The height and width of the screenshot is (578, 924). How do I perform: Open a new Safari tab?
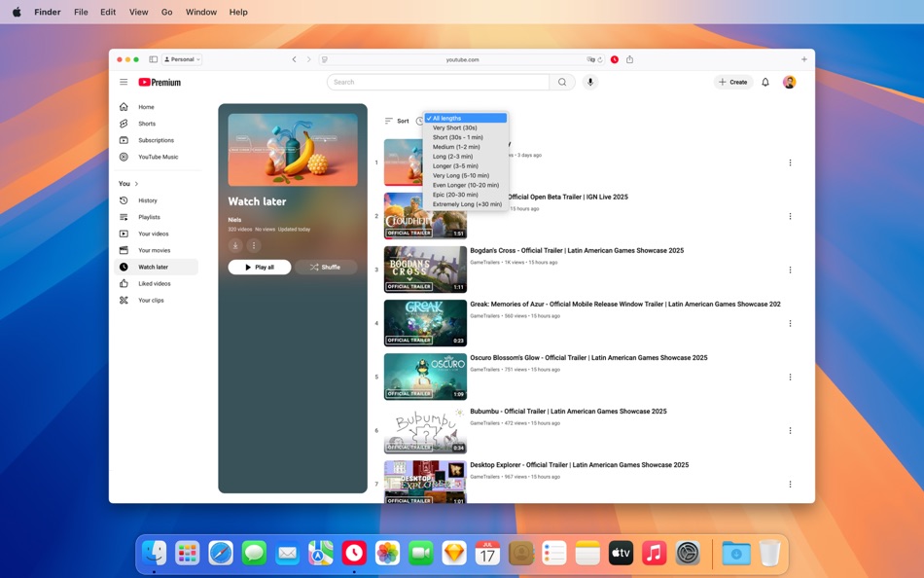803,59
